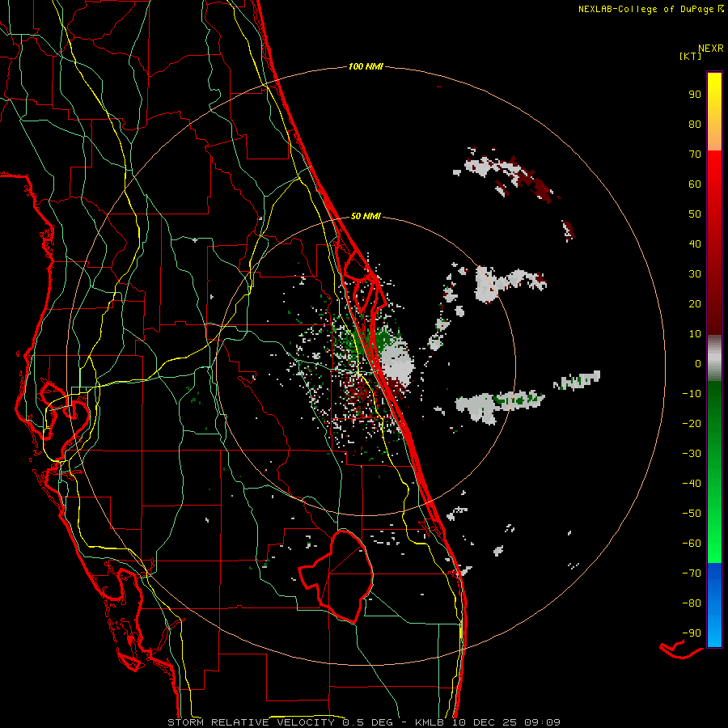This screenshot has height=728, width=728.
Task: Click the 0 knot scale label
Action: click(x=698, y=363)
